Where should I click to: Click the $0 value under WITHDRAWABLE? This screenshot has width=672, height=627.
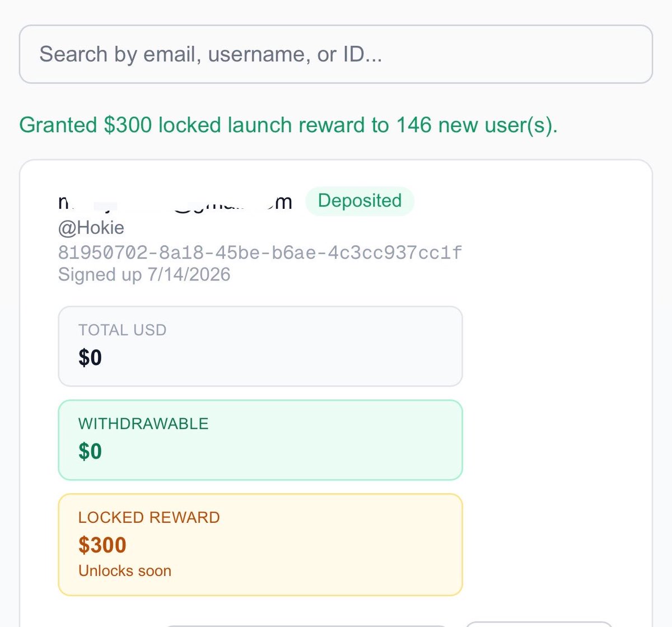[90, 451]
